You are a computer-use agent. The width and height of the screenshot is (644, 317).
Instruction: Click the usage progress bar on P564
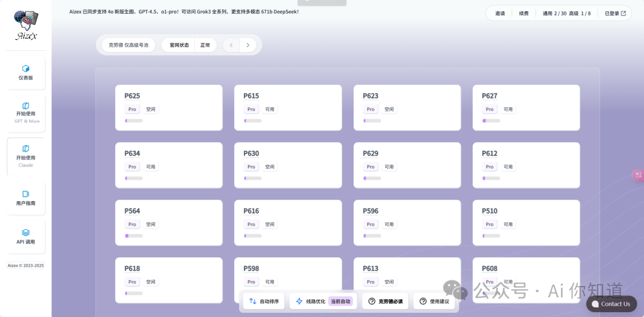click(x=134, y=236)
